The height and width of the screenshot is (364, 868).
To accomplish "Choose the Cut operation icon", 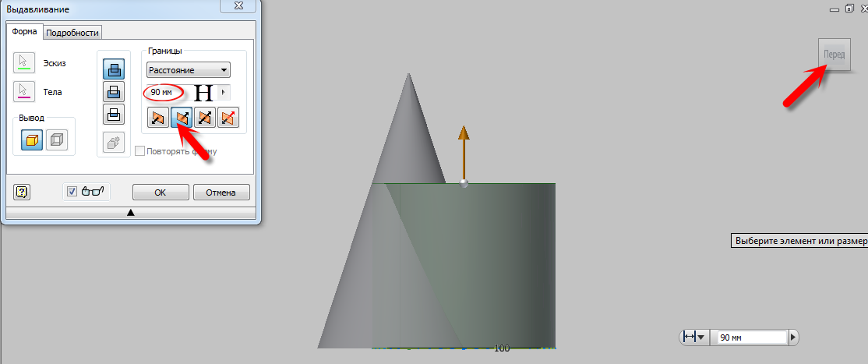I will [113, 91].
